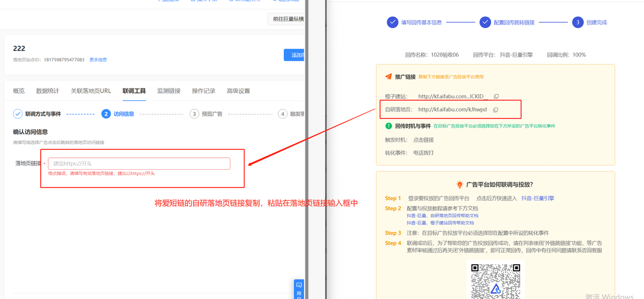Open the blue feedback chat widget

[299, 289]
